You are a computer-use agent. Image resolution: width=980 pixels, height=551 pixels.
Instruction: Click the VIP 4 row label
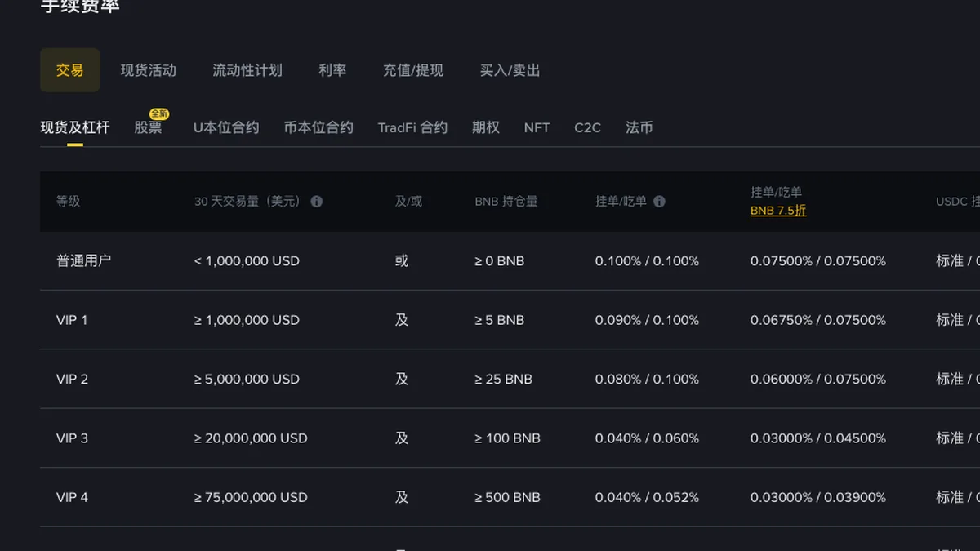72,497
